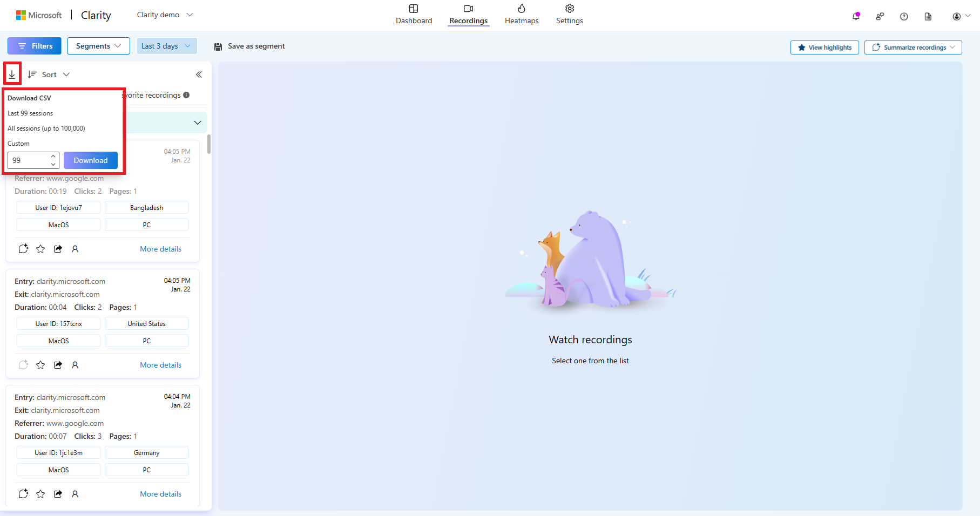This screenshot has height=516, width=980.
Task: Collapse the recordings list panel
Action: click(x=199, y=74)
